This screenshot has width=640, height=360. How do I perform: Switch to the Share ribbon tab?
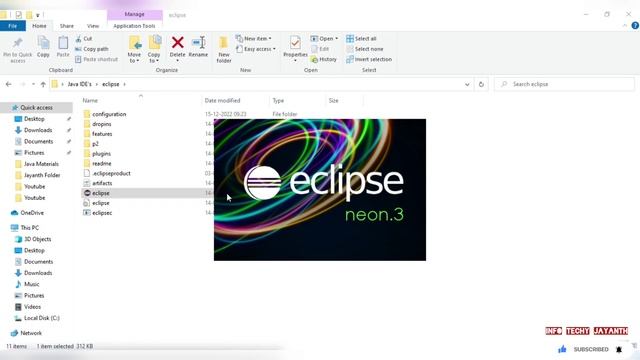pyautogui.click(x=67, y=26)
